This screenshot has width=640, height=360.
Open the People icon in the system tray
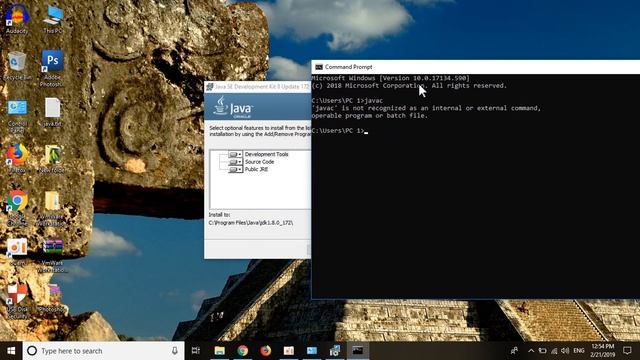[514, 351]
